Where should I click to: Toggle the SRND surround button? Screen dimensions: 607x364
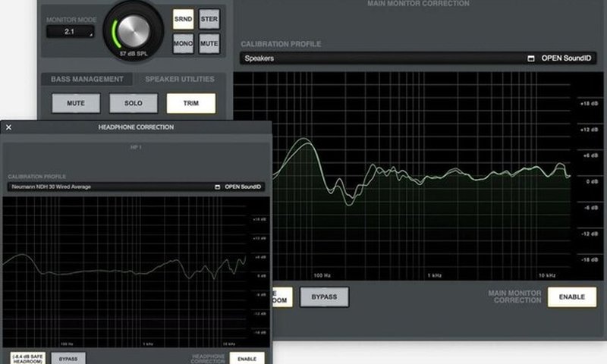(183, 20)
